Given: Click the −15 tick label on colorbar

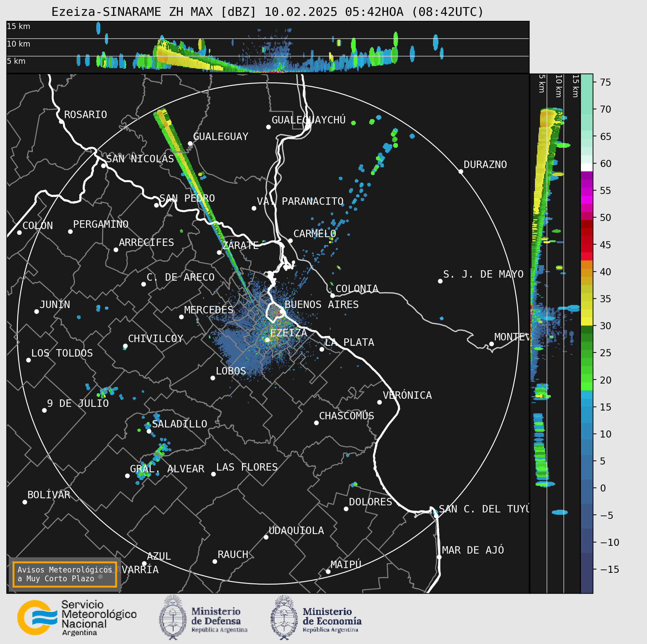Looking at the screenshot, I should [x=610, y=569].
